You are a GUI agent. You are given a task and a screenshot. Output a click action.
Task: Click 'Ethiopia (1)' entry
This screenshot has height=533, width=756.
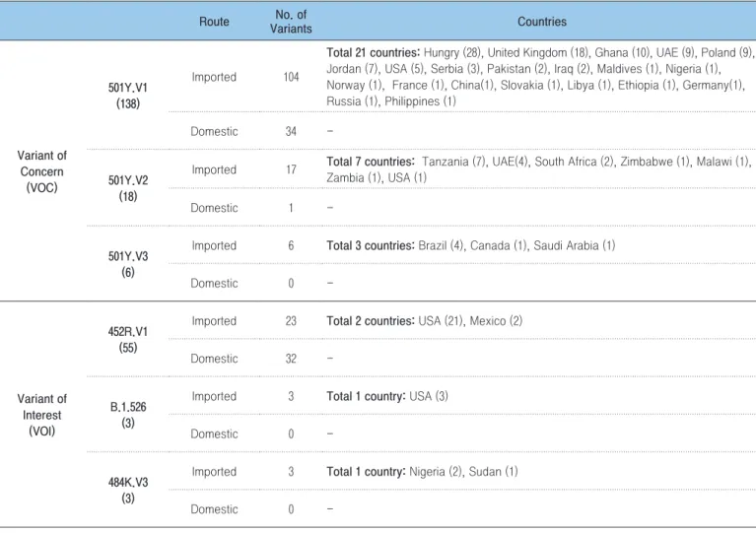647,86
